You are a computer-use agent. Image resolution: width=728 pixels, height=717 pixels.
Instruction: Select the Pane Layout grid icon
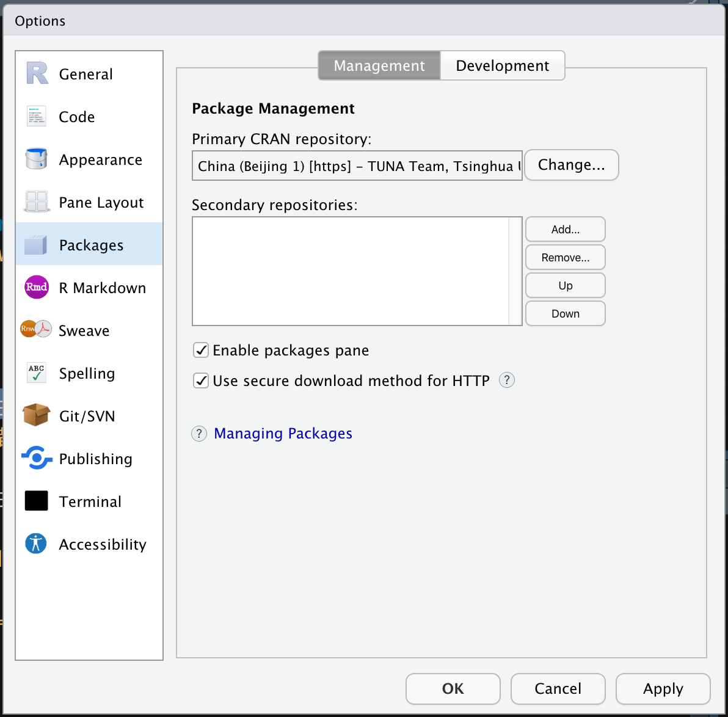[x=36, y=202]
